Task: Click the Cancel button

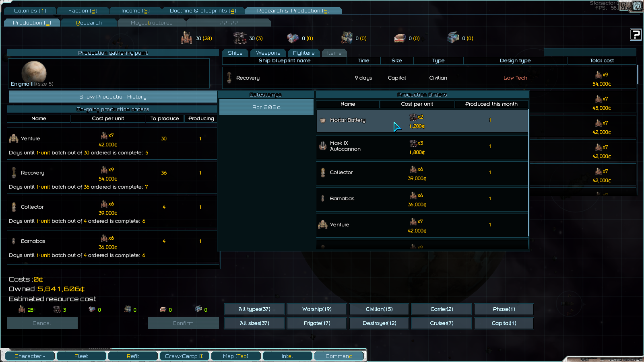Action: pos(42,323)
